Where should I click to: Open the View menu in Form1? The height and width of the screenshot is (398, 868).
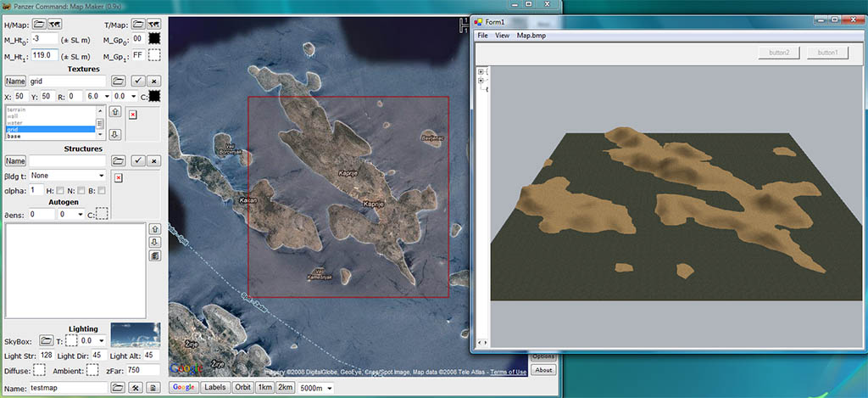click(502, 36)
